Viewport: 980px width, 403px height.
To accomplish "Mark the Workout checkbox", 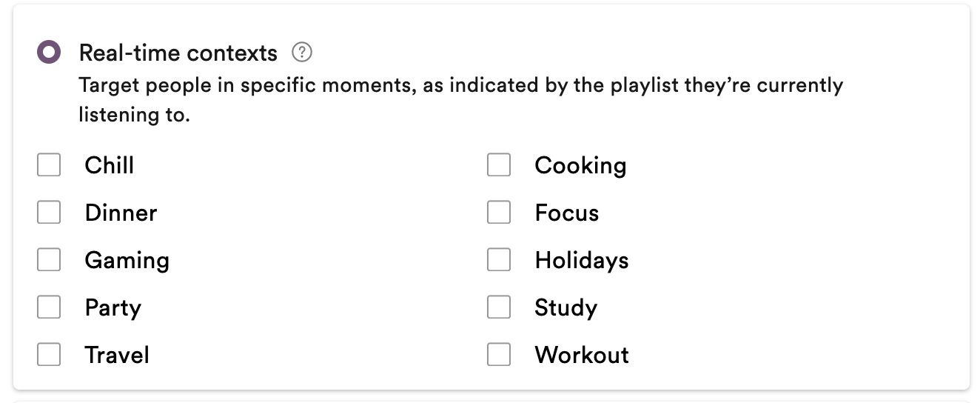I will pyautogui.click(x=499, y=354).
